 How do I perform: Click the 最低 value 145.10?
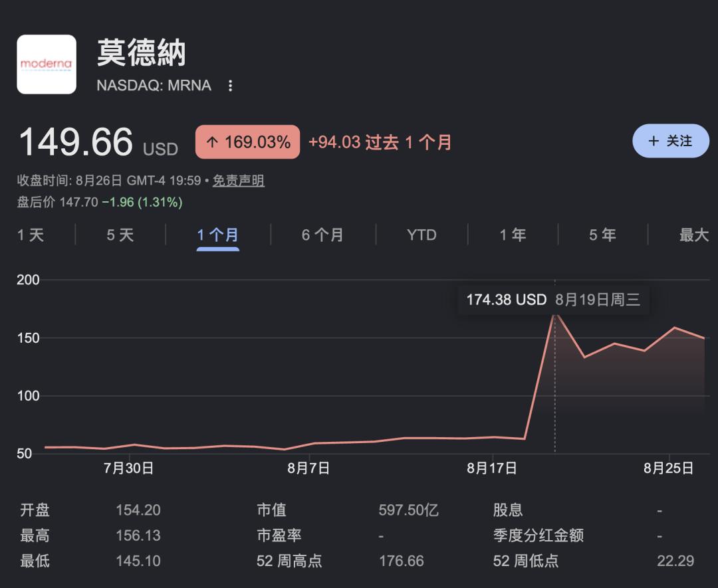click(138, 561)
